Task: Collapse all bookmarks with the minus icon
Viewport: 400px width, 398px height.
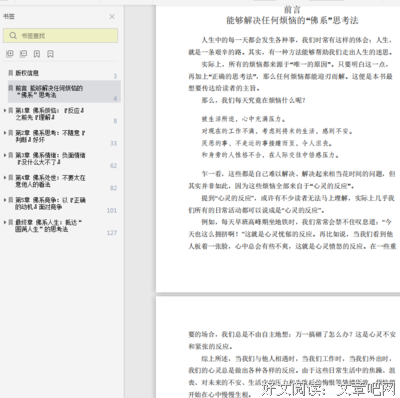Action: [x=23, y=54]
